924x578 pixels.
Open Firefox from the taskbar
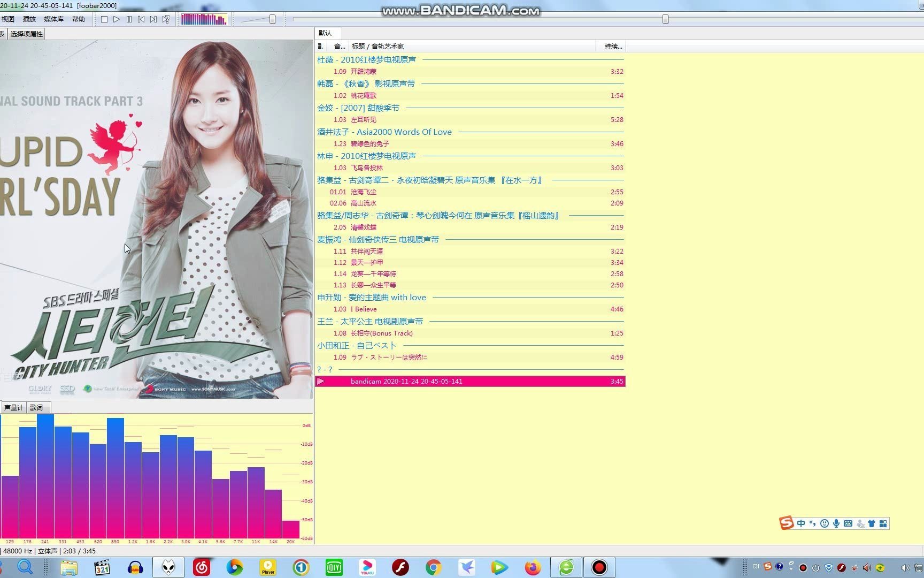[x=533, y=567]
